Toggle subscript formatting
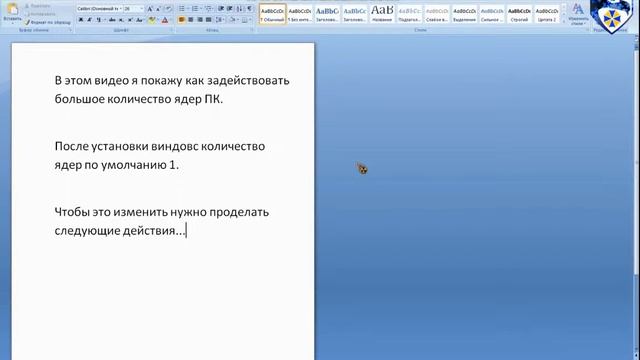Screen dimensions: 640x360 [121, 20]
